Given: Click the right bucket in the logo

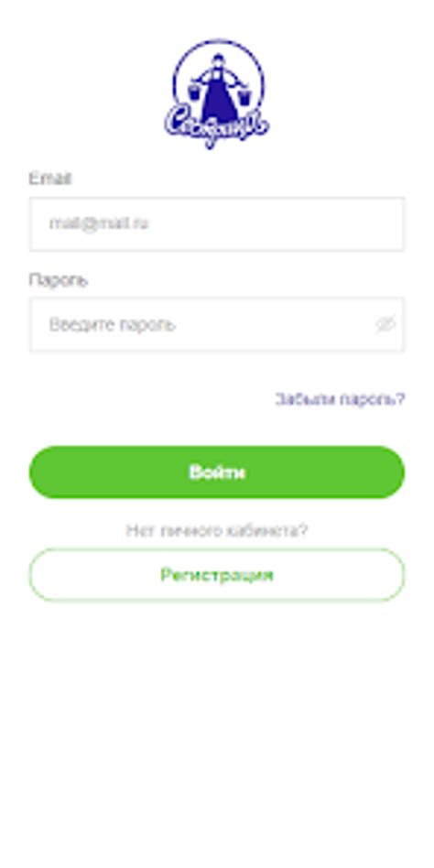Looking at the screenshot, I should pos(244,97).
